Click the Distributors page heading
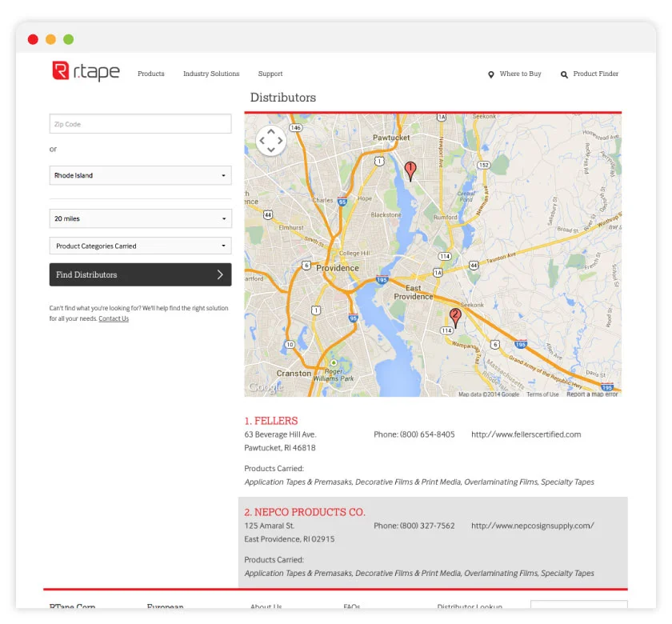672x624 pixels. (x=283, y=98)
